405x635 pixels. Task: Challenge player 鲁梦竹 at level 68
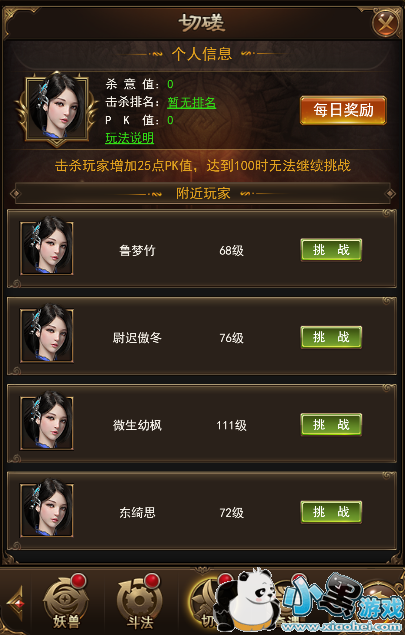click(331, 250)
